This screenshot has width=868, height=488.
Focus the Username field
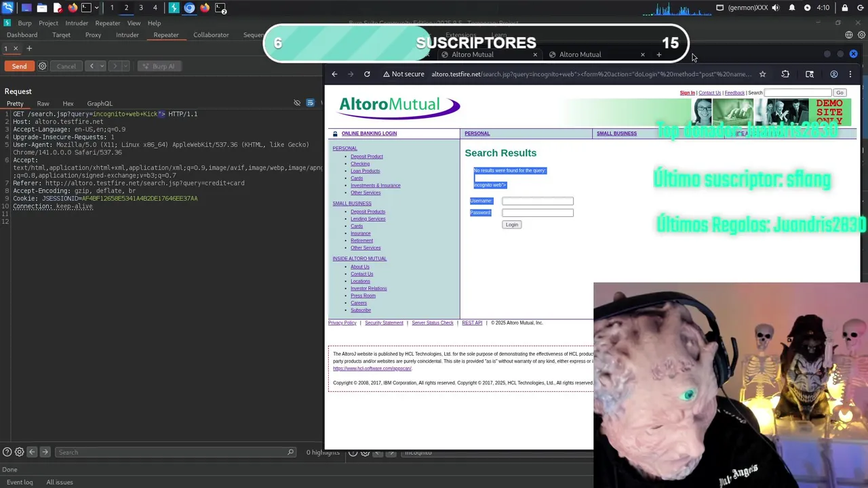[x=538, y=201]
